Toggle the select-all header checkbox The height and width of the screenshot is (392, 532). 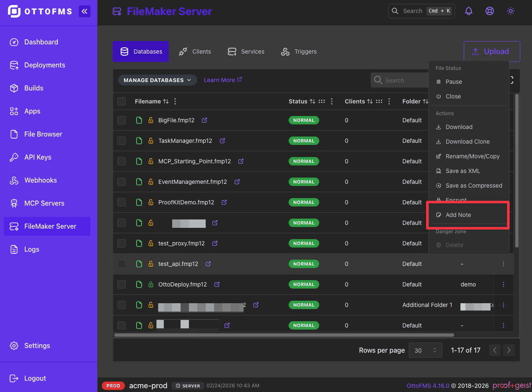(x=121, y=101)
